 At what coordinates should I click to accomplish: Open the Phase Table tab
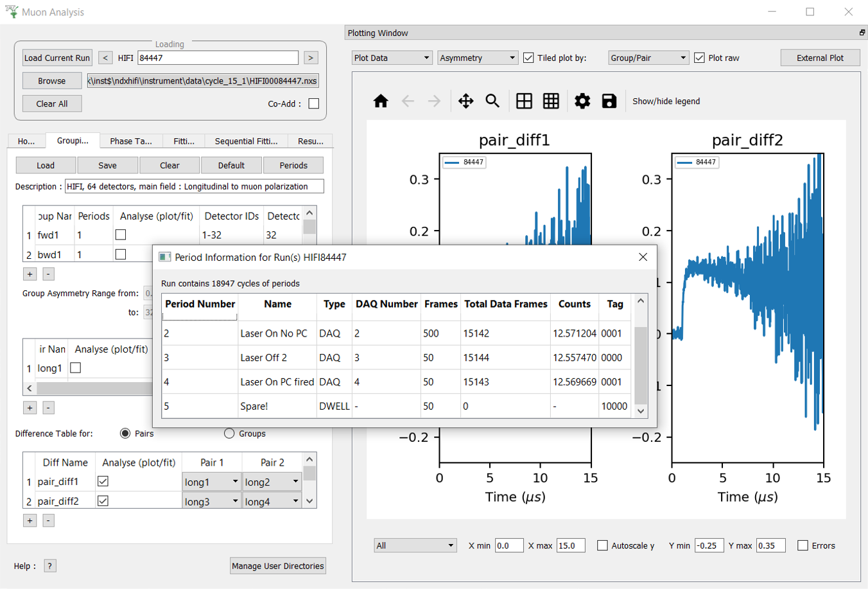tap(130, 141)
